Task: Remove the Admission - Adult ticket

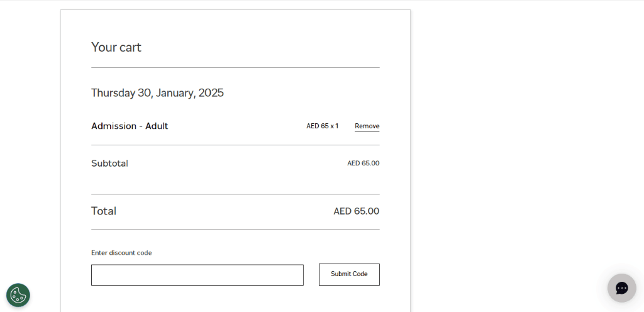Action: 367,126
